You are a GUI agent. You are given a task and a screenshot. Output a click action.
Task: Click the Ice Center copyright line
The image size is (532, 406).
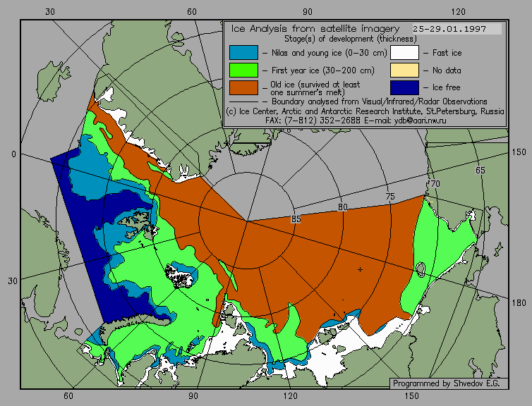click(365, 111)
